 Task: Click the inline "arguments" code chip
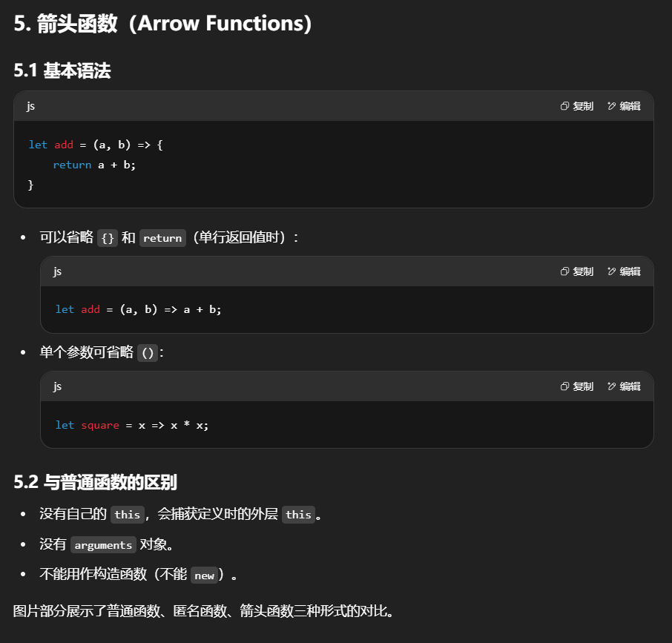pyautogui.click(x=103, y=545)
